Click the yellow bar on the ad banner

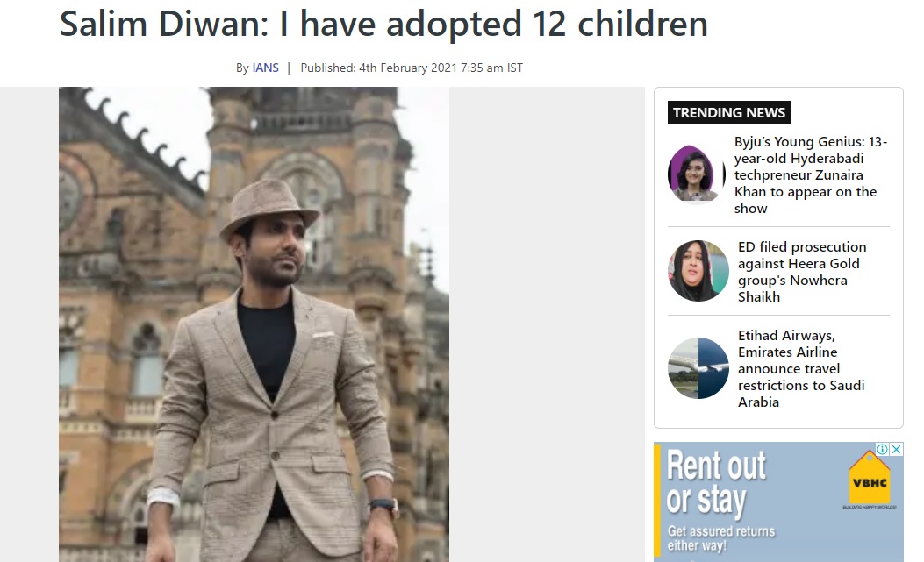[x=657, y=502]
